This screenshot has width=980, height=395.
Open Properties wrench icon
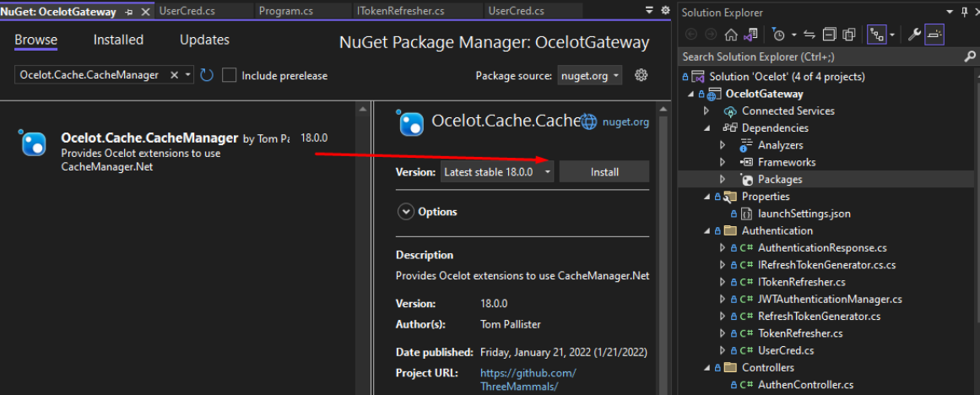pyautogui.click(x=914, y=35)
